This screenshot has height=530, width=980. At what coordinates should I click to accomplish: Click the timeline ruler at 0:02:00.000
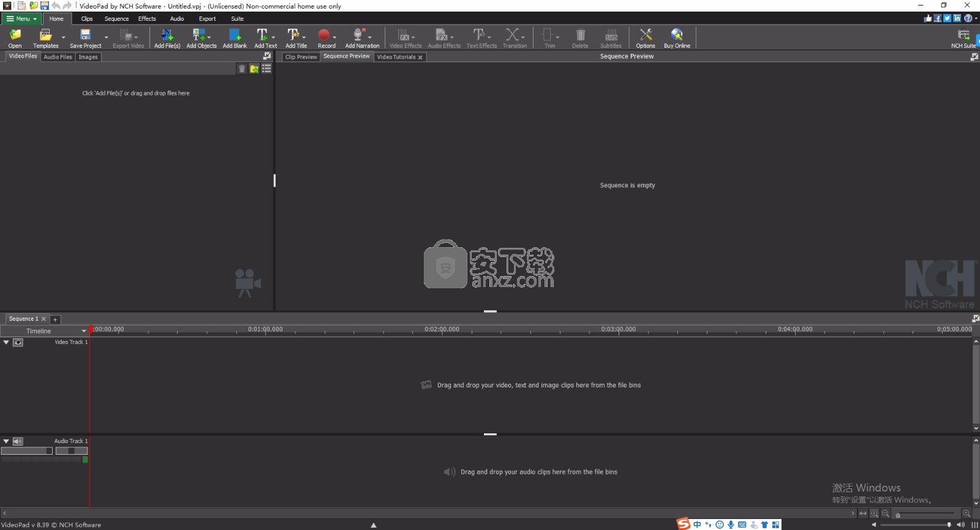pos(442,329)
